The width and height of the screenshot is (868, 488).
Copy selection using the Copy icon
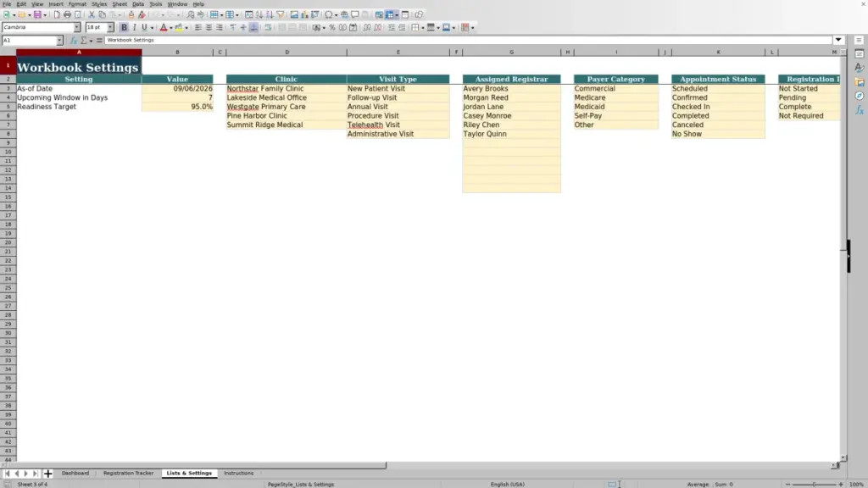(x=102, y=15)
